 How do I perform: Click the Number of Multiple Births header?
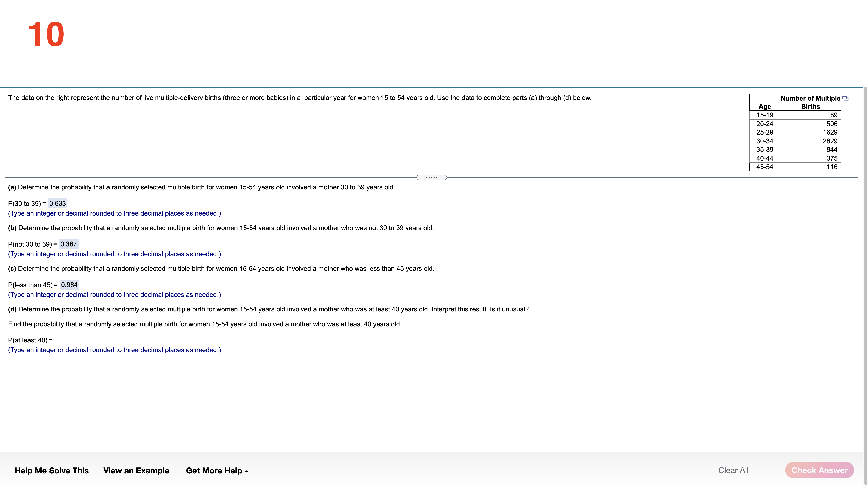pyautogui.click(x=810, y=102)
